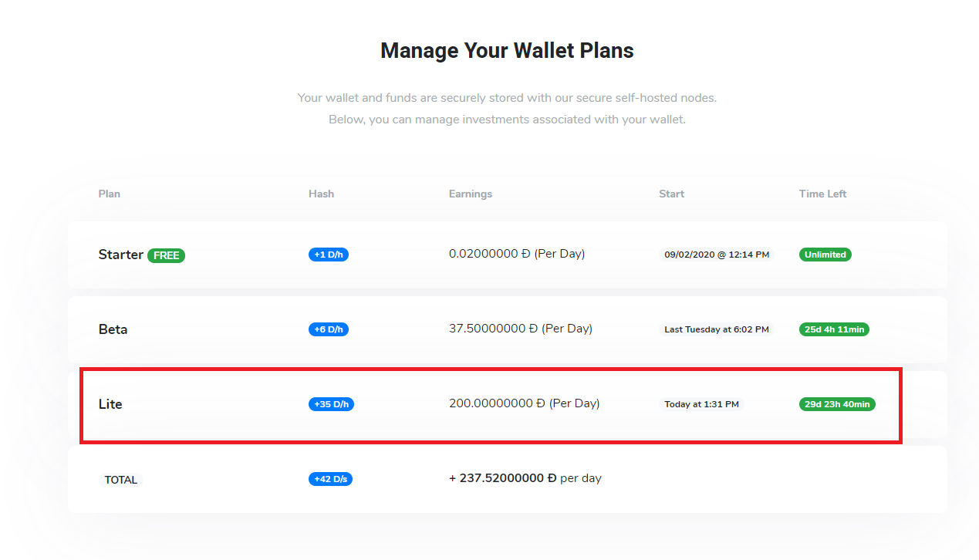Click the +35 D/h hash badge
The image size is (979, 560).
[x=331, y=404]
